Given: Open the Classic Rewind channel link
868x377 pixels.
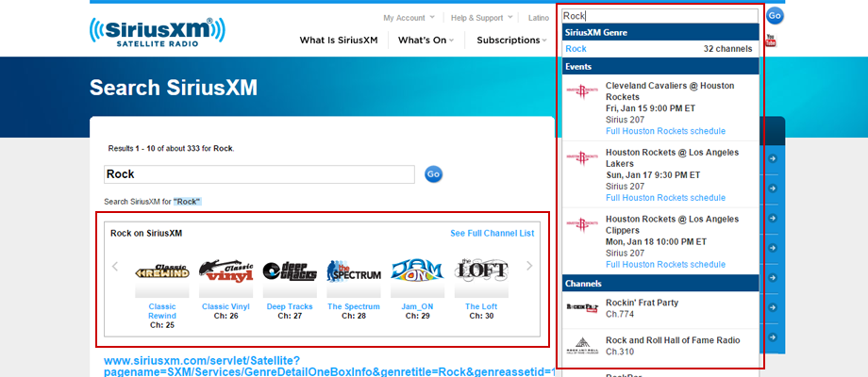Looking at the screenshot, I should 162,311.
